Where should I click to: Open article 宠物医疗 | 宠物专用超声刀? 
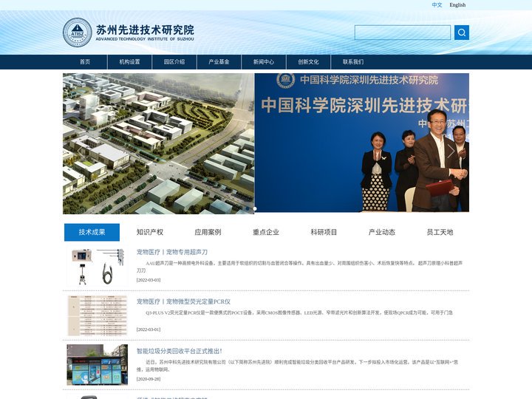point(172,252)
